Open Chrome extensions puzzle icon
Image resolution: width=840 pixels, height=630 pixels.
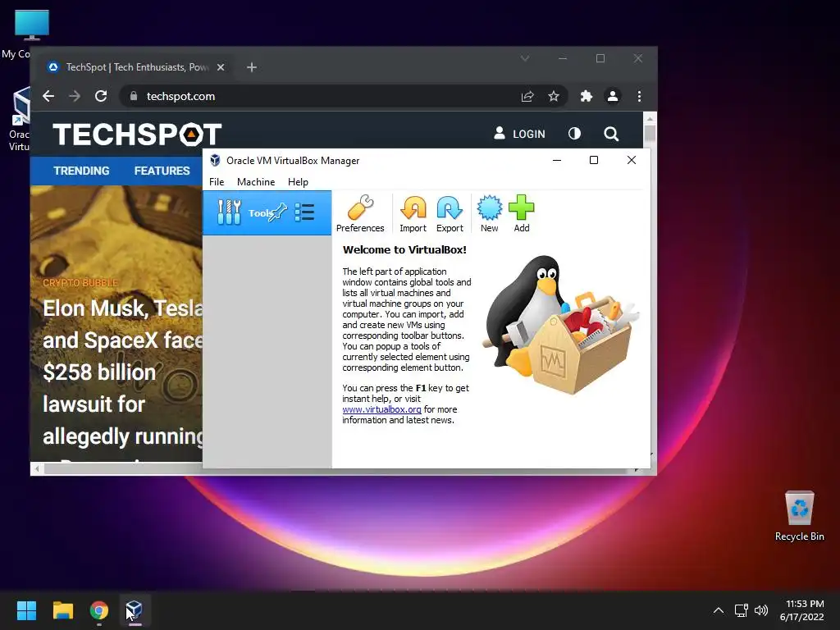pos(586,96)
